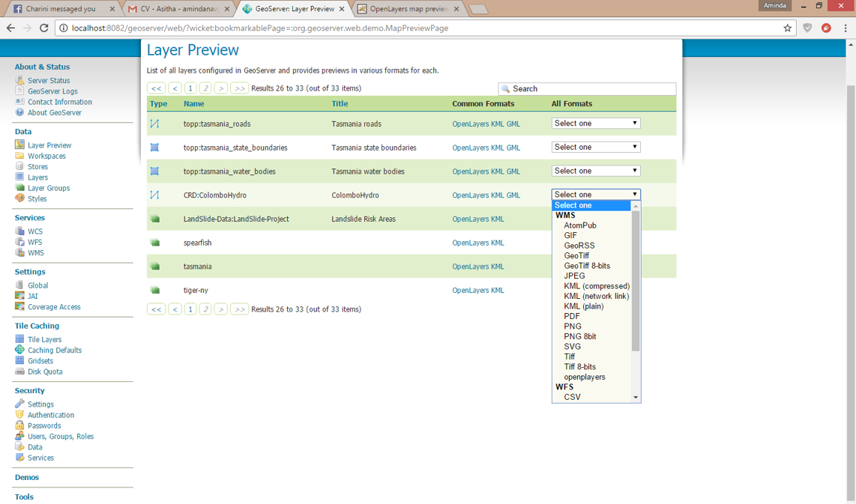This screenshot has height=504, width=856.
Task: Bookmark page using the star icon
Action: point(787,28)
